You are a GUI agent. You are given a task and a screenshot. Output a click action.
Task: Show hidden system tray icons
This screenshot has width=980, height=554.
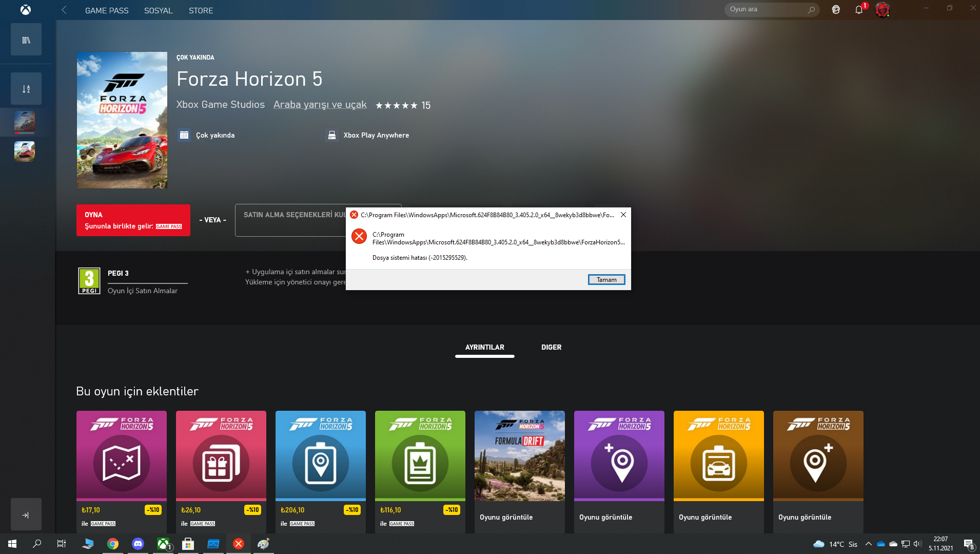tap(869, 544)
